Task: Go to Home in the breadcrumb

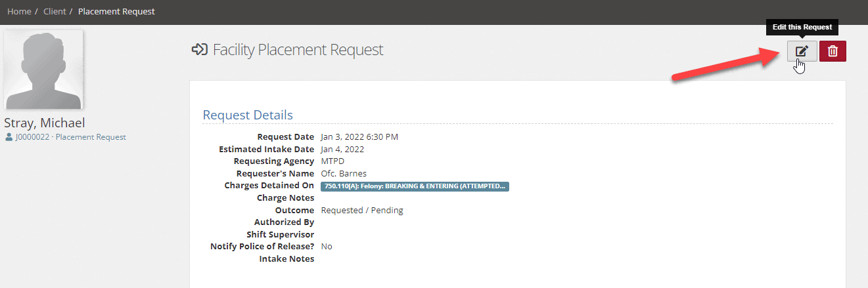Action: [19, 12]
